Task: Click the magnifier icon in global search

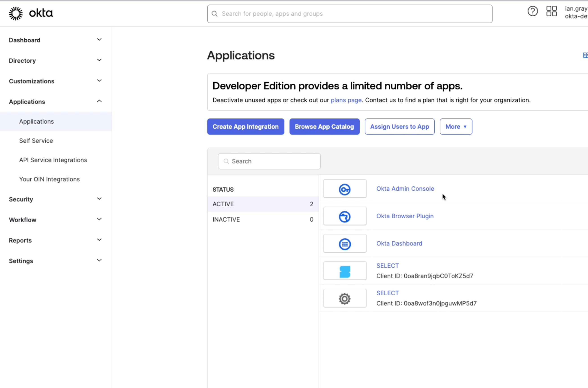Action: pos(215,14)
